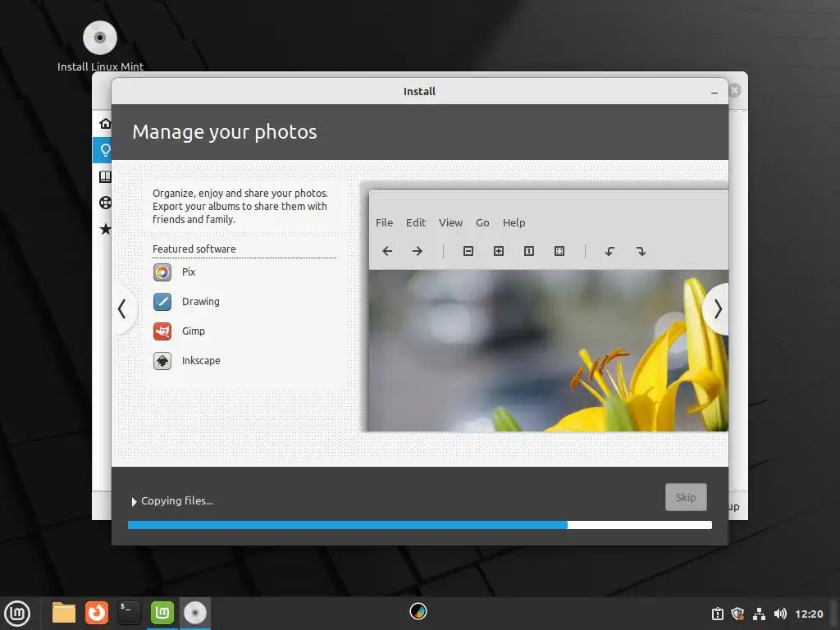This screenshot has width=840, height=630.
Task: Select the star contribute sidebar icon
Action: click(x=106, y=229)
